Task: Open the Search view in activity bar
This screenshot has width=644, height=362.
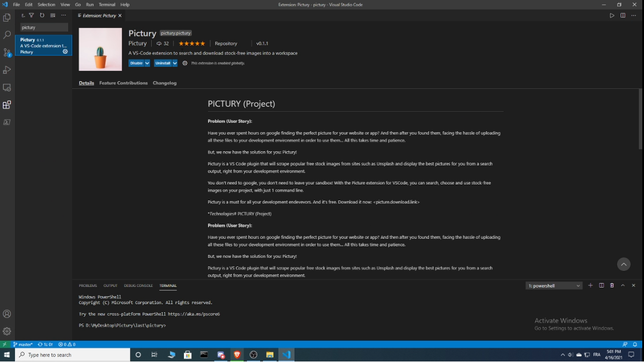Action: 7,35
